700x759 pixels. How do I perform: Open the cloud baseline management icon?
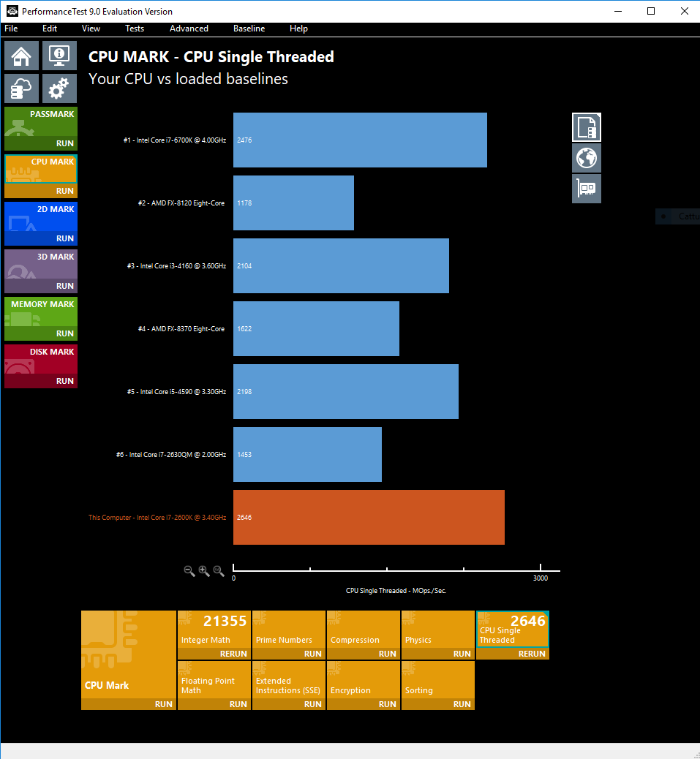point(22,88)
